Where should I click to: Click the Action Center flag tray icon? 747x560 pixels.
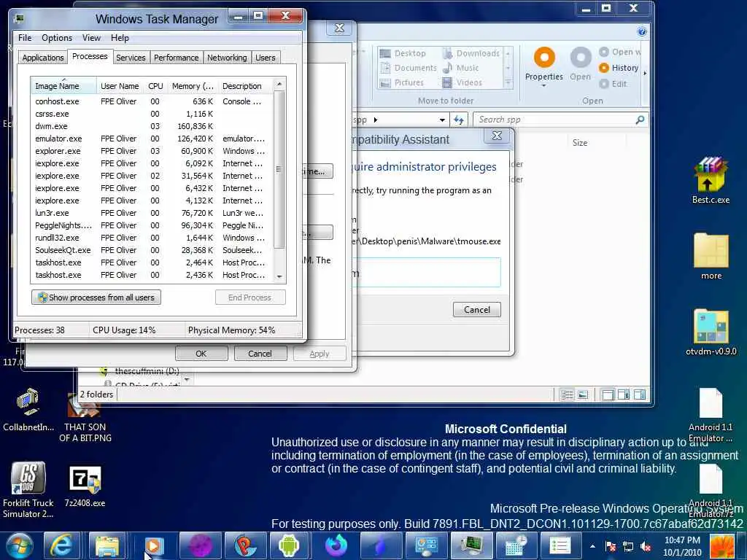tap(611, 546)
